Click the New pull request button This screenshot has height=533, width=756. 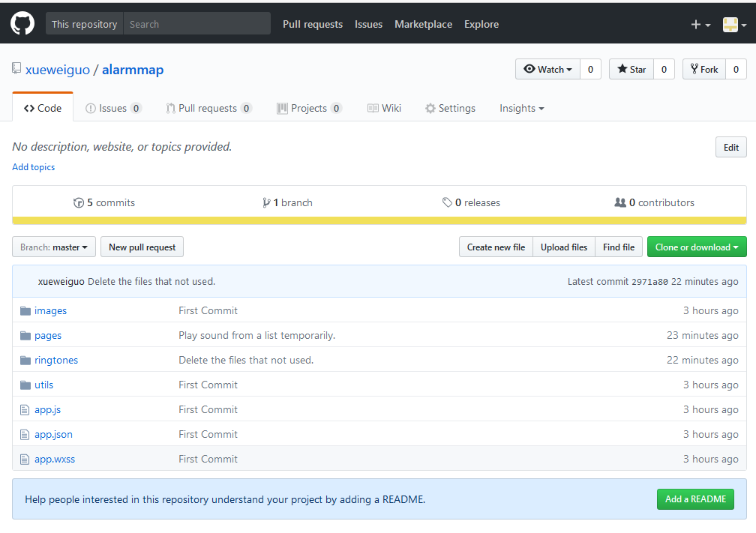[142, 247]
